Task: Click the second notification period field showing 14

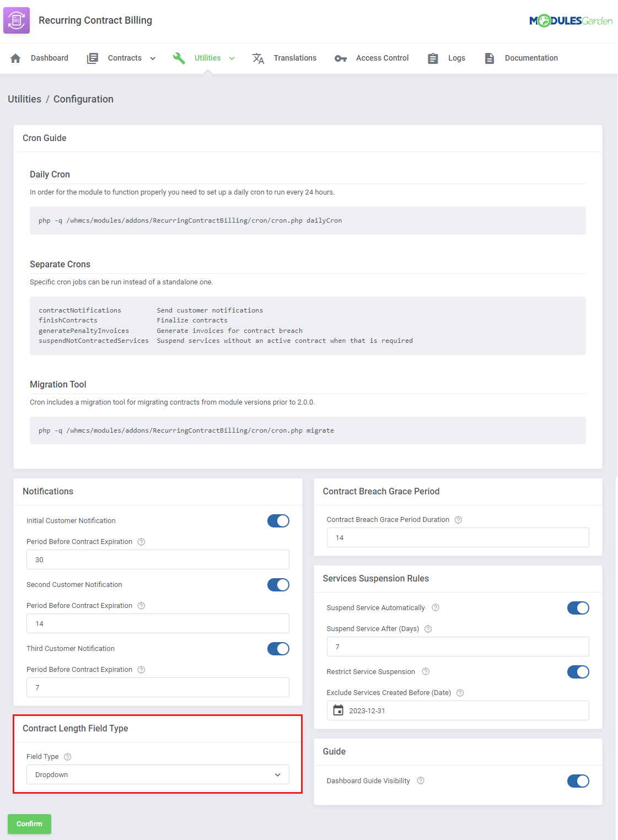Action: coord(158,623)
